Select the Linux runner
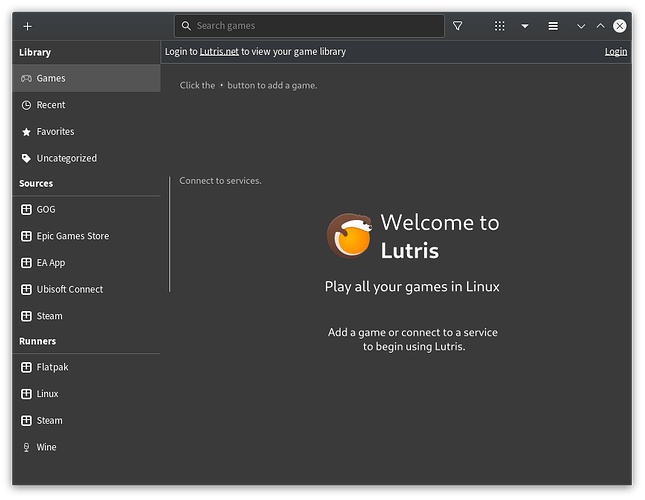The width and height of the screenshot is (645, 500). 86,394
